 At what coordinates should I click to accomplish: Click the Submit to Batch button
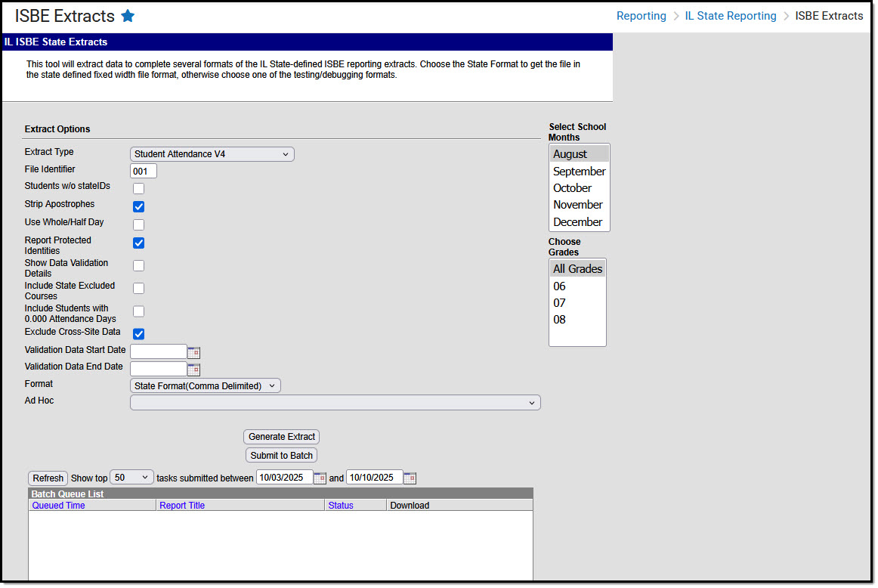tap(281, 455)
